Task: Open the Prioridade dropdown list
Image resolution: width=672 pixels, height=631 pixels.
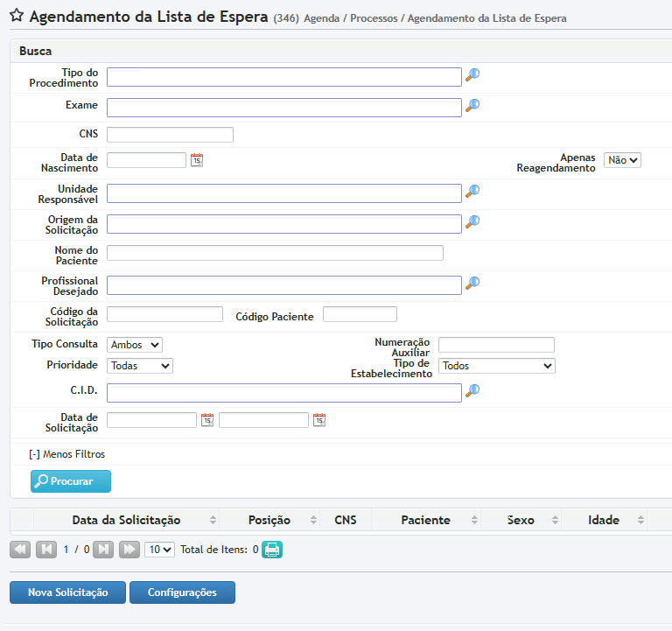Action: pos(140,366)
